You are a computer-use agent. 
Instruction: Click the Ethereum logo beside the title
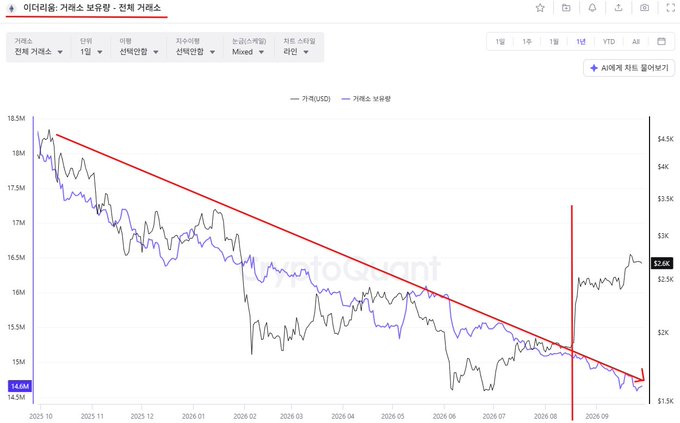click(12, 8)
